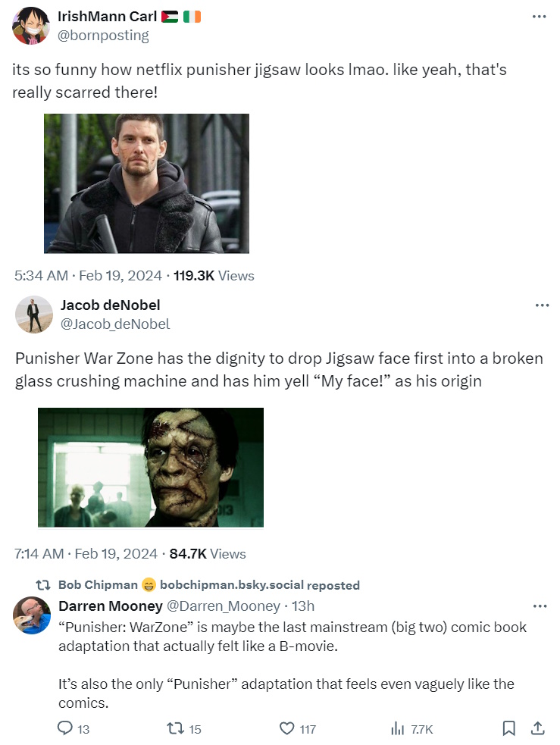
Task: Bookmark Darren Mooney's tweet
Action: (509, 728)
